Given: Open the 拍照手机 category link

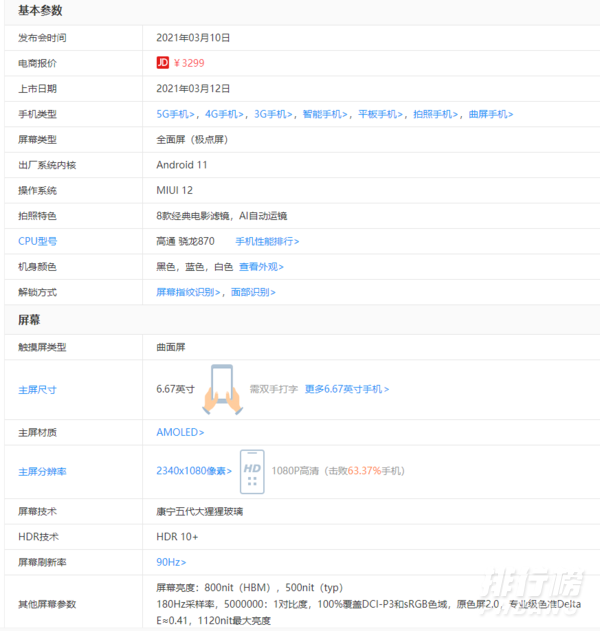Looking at the screenshot, I should (435, 114).
